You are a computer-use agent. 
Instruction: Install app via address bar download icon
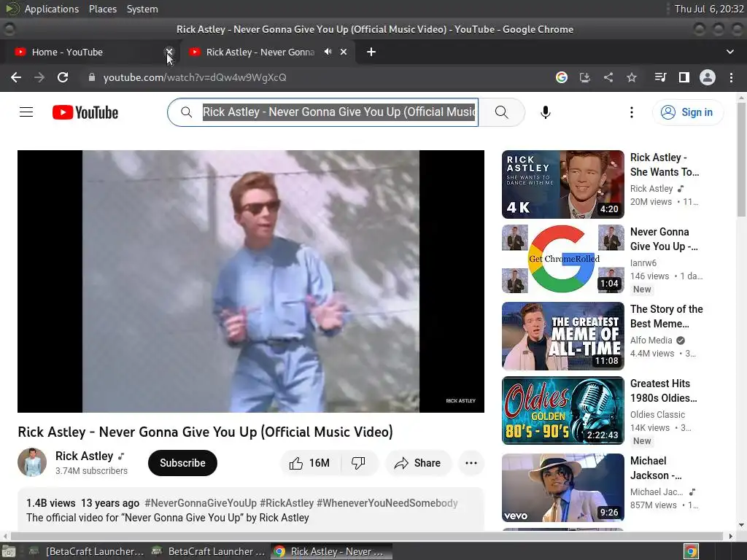click(584, 77)
